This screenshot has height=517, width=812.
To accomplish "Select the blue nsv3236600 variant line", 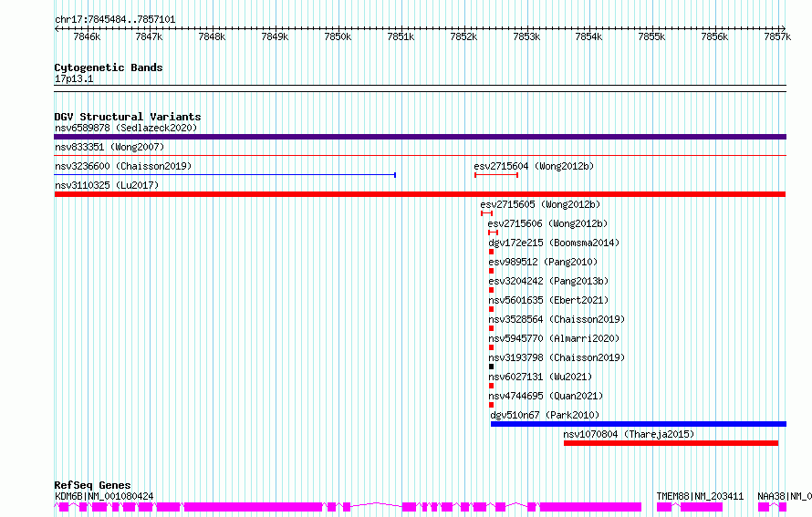I will click(224, 175).
